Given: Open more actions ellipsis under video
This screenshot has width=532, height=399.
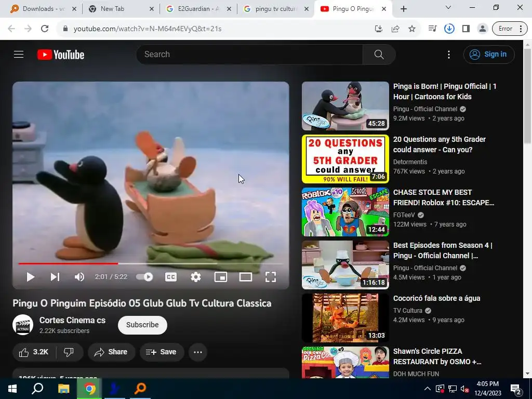Looking at the screenshot, I should [x=198, y=352].
